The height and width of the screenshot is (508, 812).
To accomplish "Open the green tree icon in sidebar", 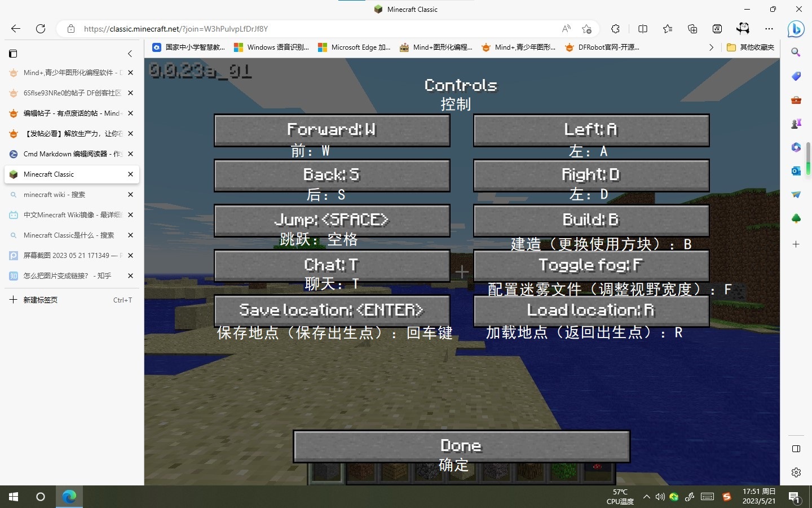I will tap(796, 218).
